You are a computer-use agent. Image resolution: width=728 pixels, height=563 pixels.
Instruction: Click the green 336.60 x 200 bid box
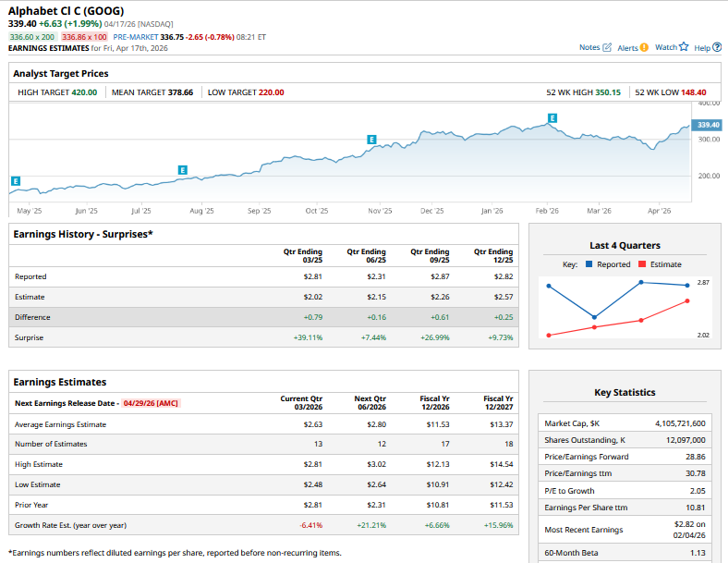[x=32, y=37]
